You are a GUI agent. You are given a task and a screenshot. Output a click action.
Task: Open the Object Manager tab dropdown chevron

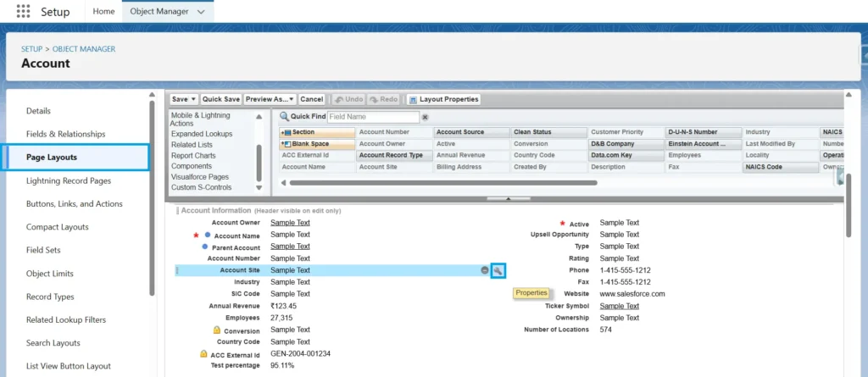click(x=200, y=12)
